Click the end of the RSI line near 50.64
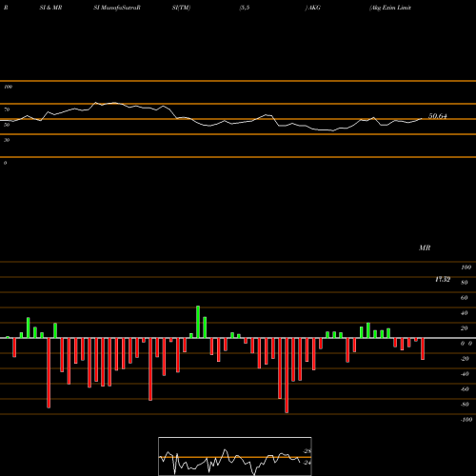Image resolution: width=476 pixels, height=476 pixels. 422,119
